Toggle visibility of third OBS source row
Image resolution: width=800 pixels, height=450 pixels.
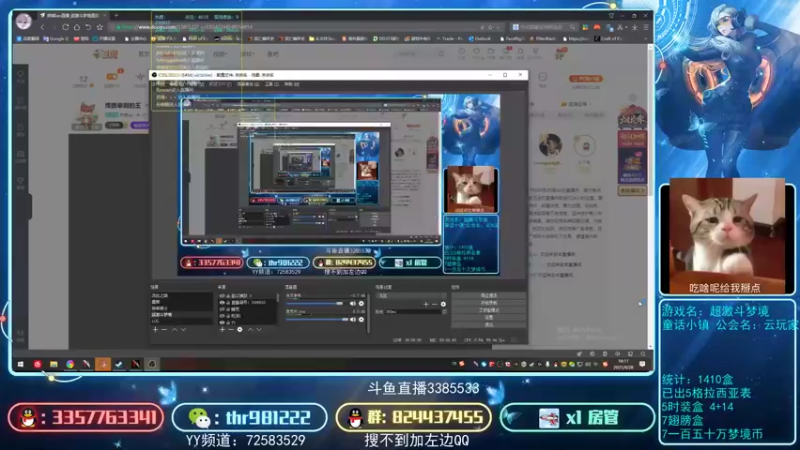222,309
